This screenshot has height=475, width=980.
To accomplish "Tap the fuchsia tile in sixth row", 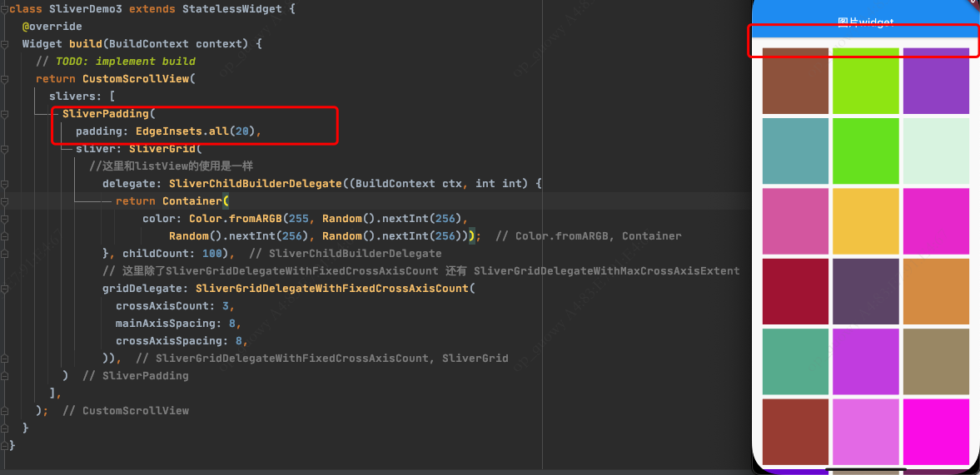I will point(936,432).
